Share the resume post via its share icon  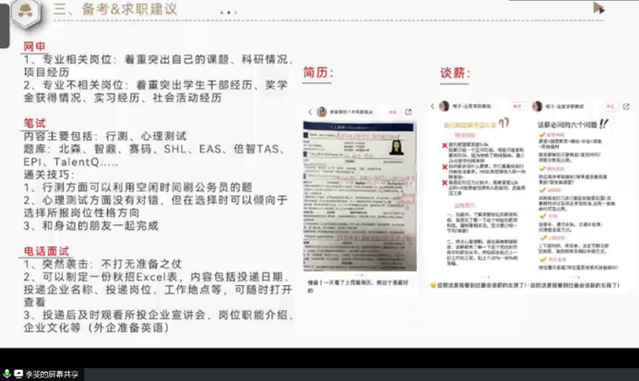[408, 112]
